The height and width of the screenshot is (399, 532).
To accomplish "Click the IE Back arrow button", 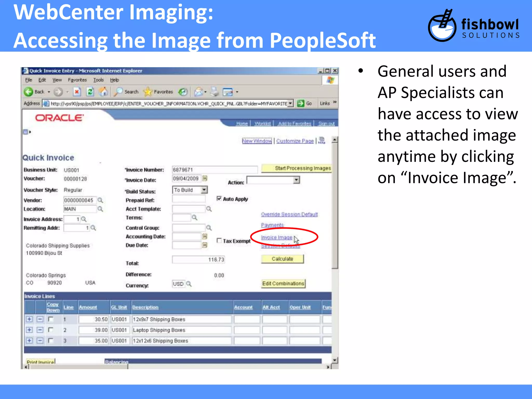I will tap(29, 92).
